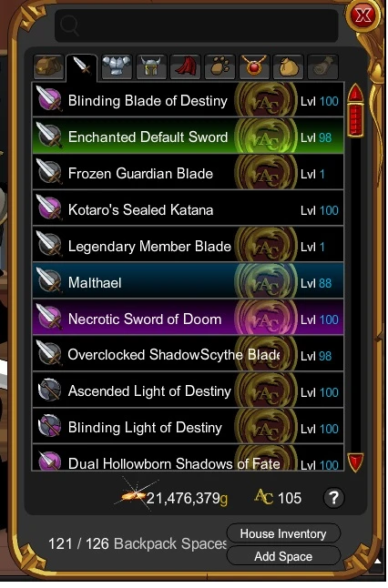Show the pets paw print category

coord(220,66)
